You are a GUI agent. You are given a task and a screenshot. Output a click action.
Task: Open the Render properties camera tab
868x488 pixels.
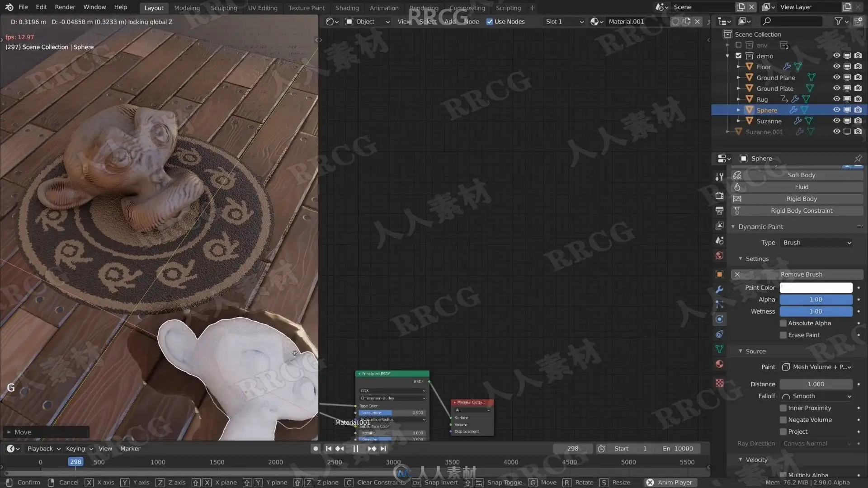tap(719, 196)
